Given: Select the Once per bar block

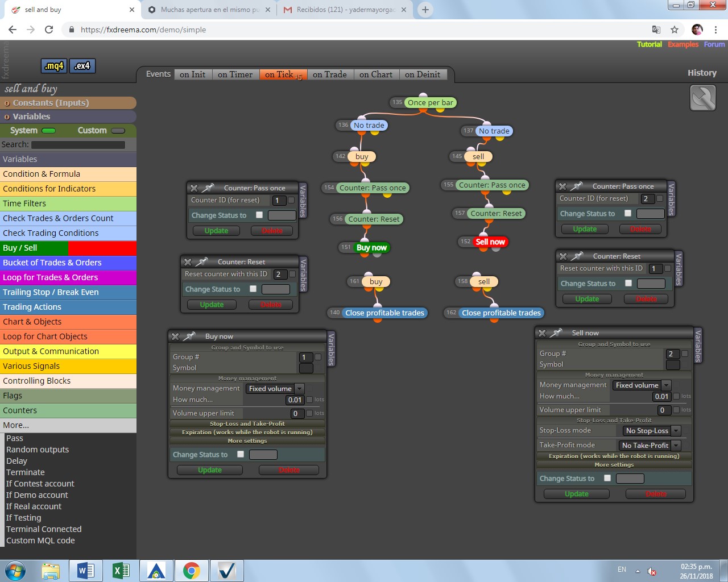Looking at the screenshot, I should (x=430, y=102).
